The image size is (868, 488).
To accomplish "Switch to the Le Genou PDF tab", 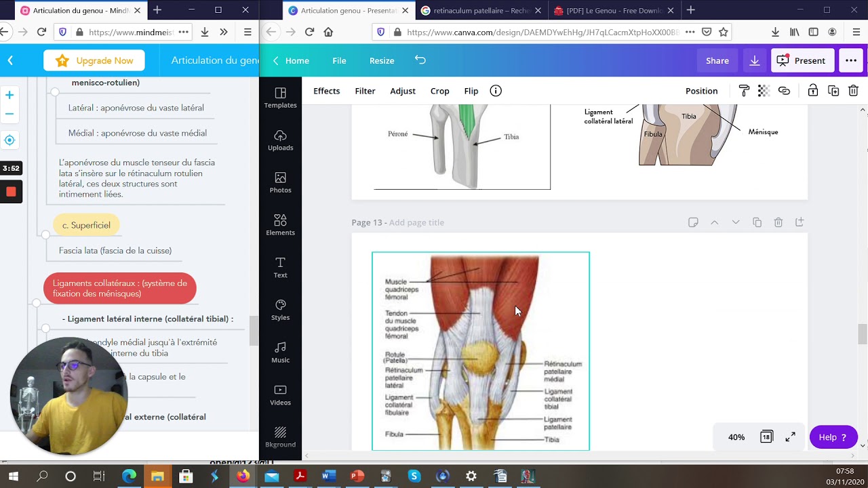I will coord(612,10).
